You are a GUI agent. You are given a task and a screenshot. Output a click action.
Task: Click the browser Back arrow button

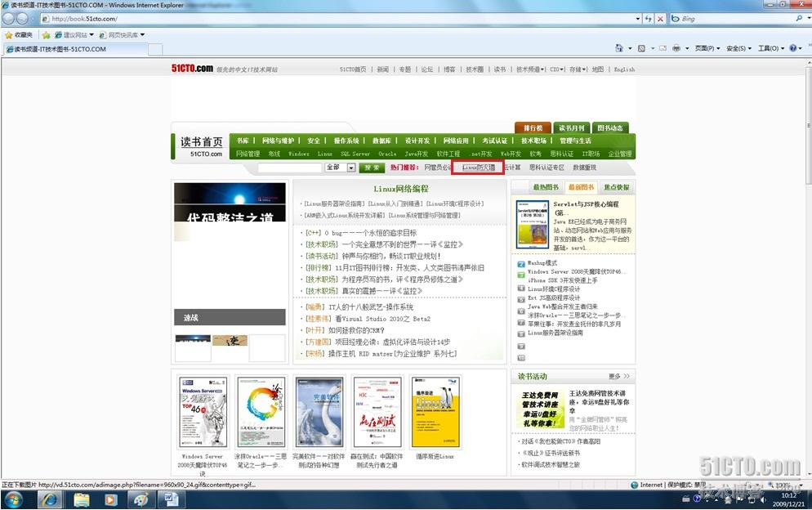[9, 19]
